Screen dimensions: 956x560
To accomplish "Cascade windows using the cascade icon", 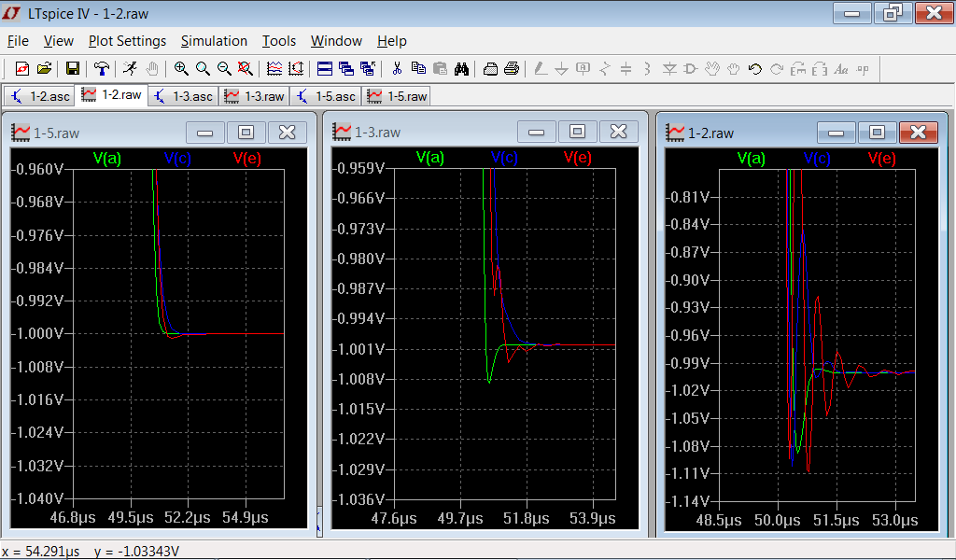I will point(346,68).
